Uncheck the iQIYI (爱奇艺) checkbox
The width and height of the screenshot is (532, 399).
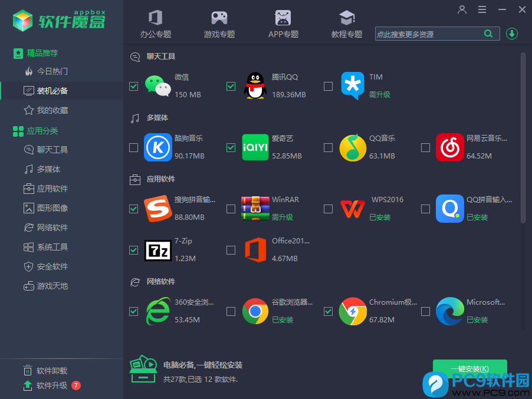231,147
